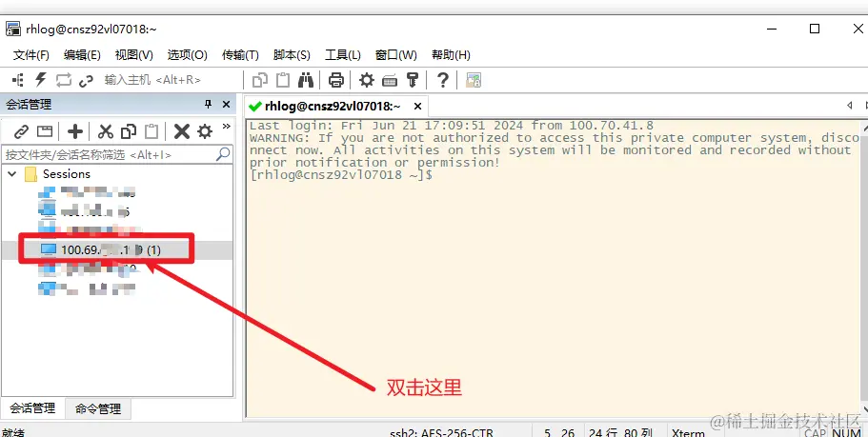
Task: Click the Quick Connect lightning icon
Action: point(40,80)
